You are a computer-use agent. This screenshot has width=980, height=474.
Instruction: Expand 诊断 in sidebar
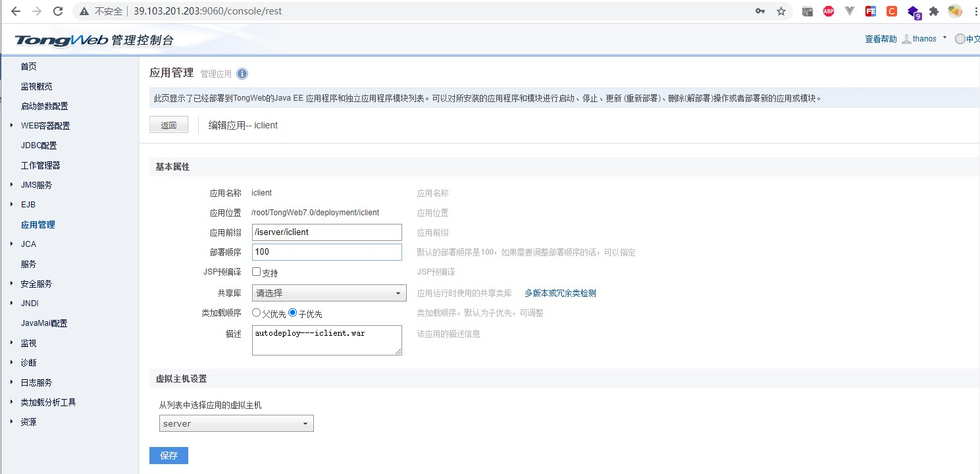pos(12,362)
